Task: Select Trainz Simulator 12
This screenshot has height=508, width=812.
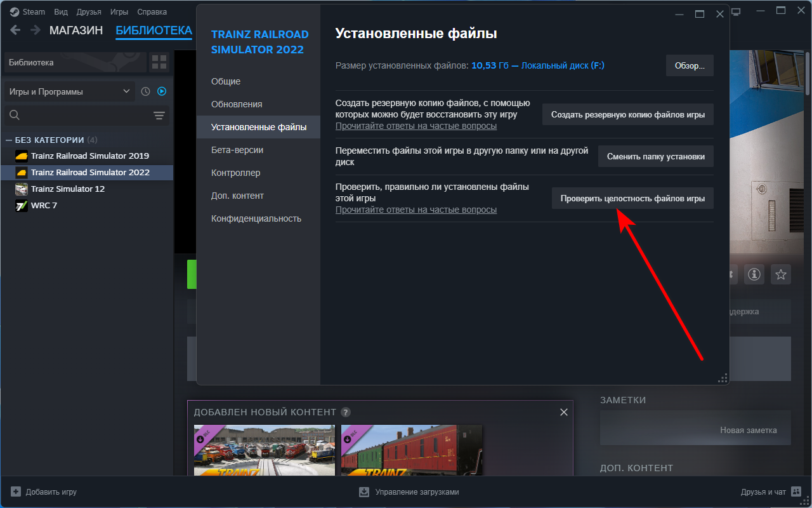Action: [68, 189]
